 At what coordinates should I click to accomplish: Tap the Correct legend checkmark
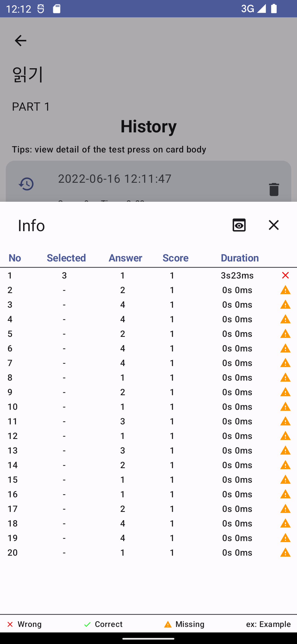[x=87, y=624]
